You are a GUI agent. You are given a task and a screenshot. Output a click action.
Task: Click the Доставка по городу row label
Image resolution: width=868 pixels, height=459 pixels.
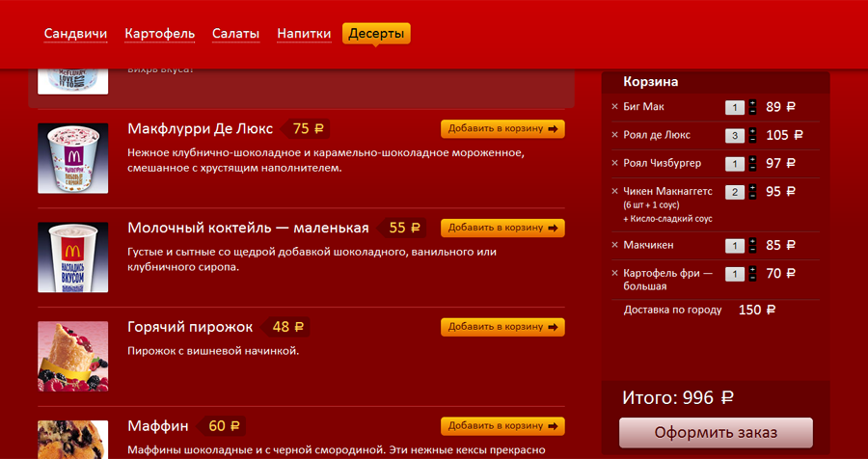pyautogui.click(x=672, y=310)
